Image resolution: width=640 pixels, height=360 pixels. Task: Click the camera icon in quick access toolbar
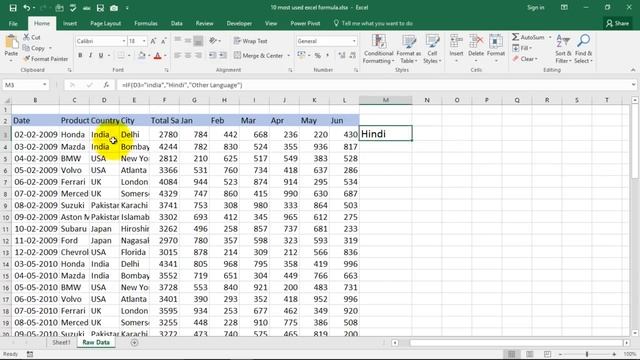(x=114, y=8)
